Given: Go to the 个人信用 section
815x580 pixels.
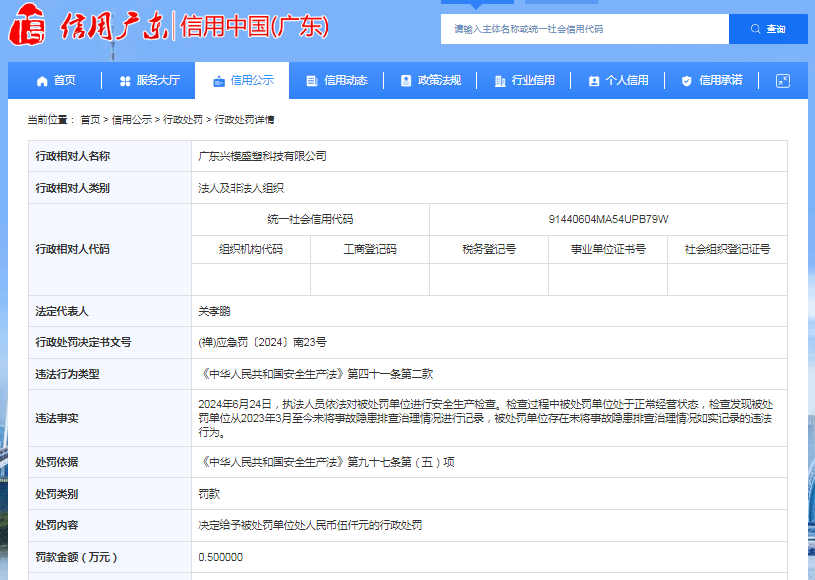Looking at the screenshot, I should (x=627, y=81).
